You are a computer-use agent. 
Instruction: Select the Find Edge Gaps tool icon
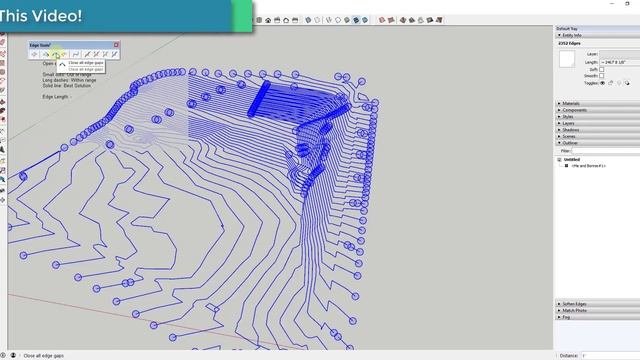(46, 54)
